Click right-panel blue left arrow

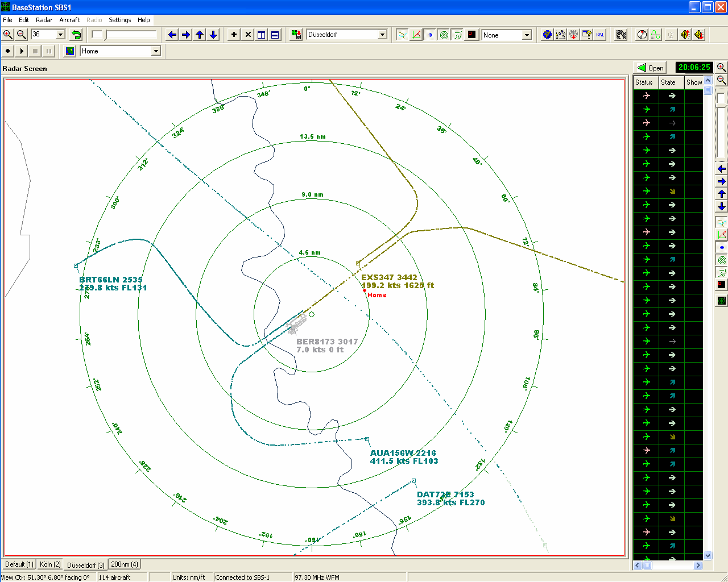(721, 169)
